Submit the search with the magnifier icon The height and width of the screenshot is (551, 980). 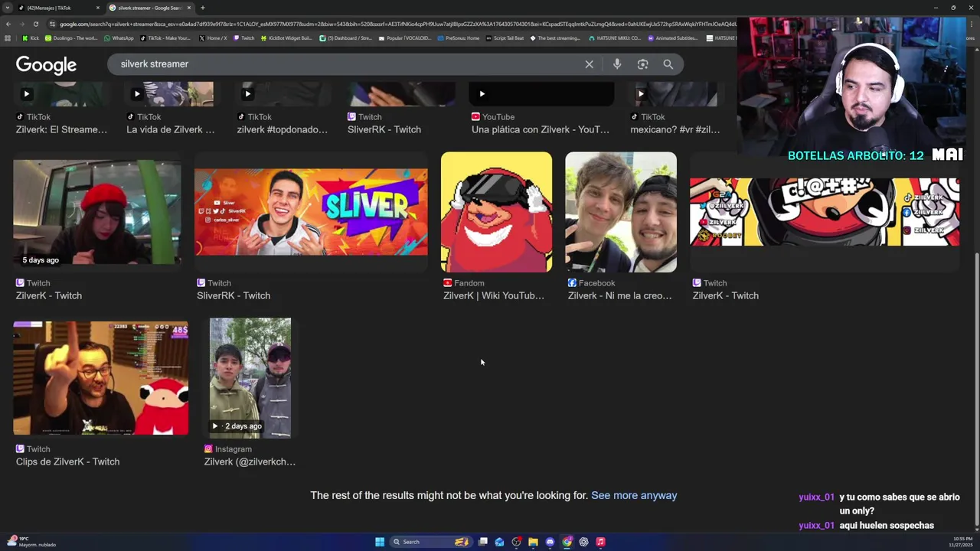pyautogui.click(x=668, y=64)
